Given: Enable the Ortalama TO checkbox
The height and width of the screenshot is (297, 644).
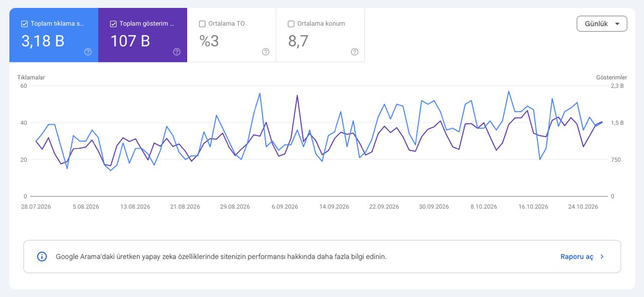Looking at the screenshot, I should [202, 24].
